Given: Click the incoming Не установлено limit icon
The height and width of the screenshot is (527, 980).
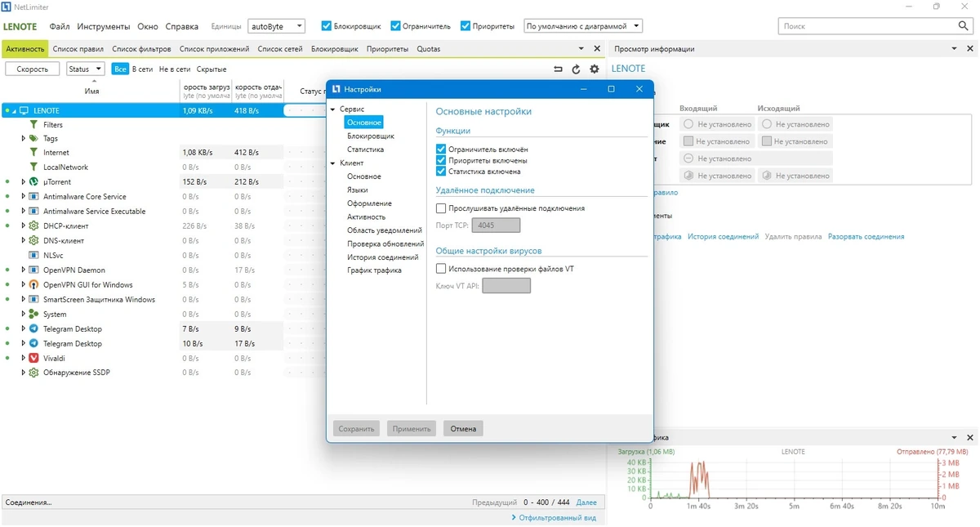Looking at the screenshot, I should click(688, 141).
